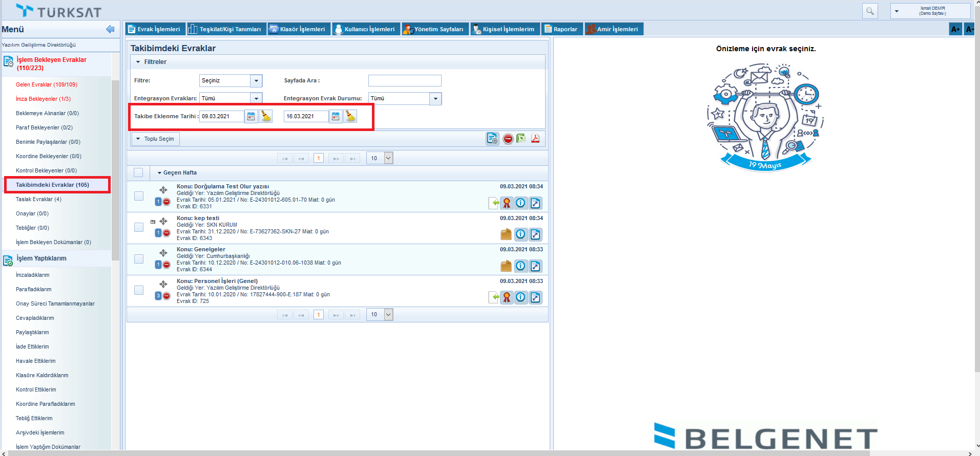Open the Filtre dropdown showing Seçiniz
The height and width of the screenshot is (456, 980).
[257, 81]
